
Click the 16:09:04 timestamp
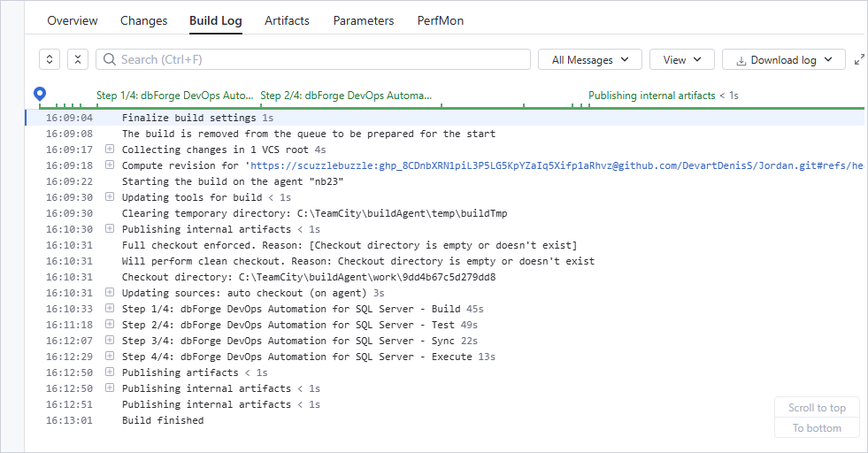coord(69,118)
